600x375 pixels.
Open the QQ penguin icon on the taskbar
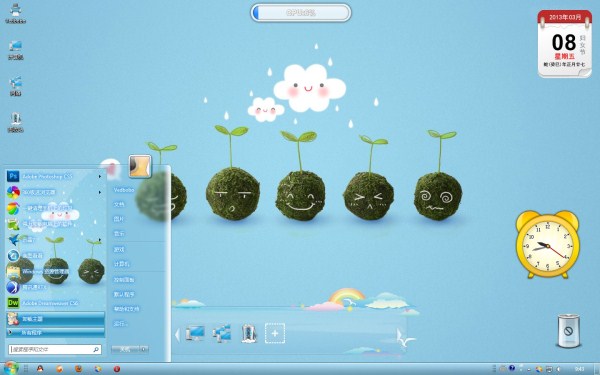(x=40, y=368)
